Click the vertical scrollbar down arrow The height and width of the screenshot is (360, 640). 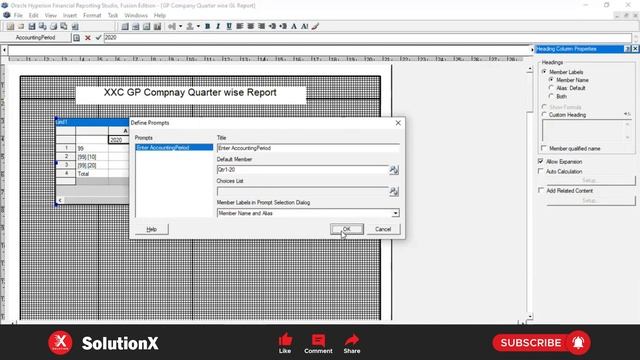(529, 316)
